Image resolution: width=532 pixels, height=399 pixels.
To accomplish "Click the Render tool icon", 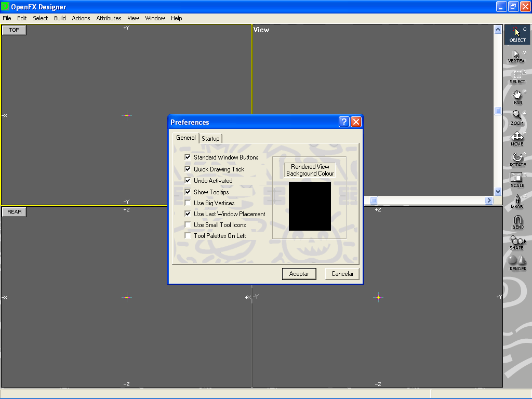I will 517,263.
